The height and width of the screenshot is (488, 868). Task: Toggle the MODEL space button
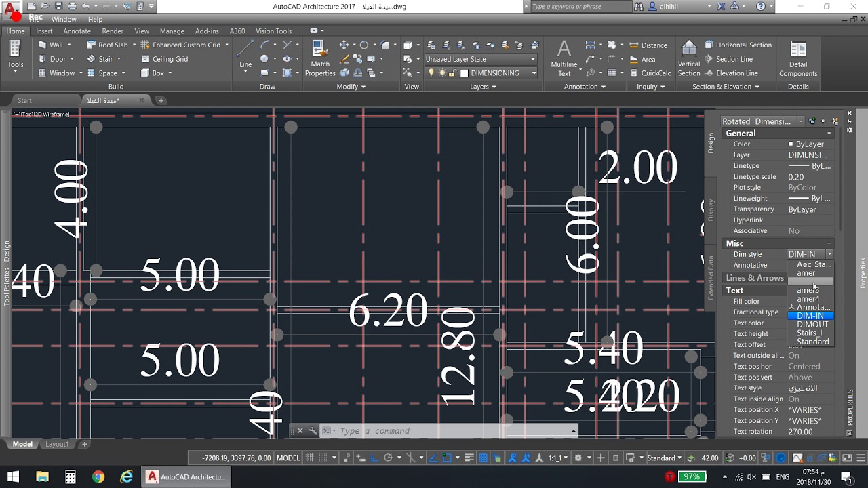click(288, 457)
